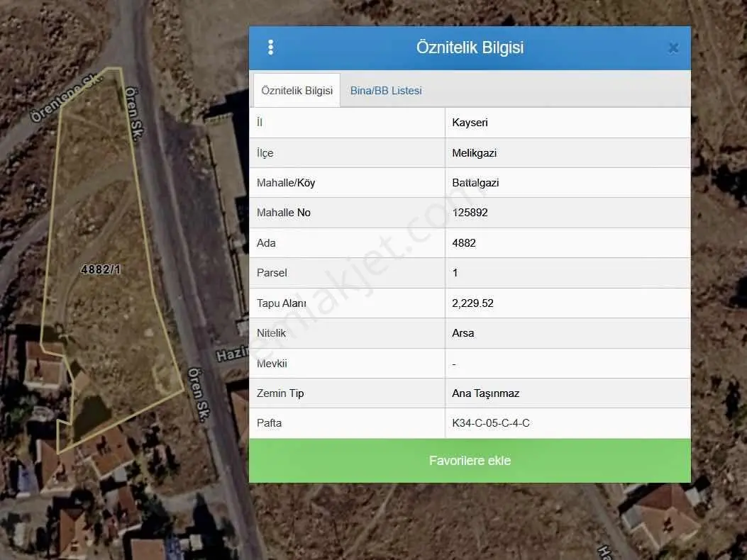Switch to the Bina/BB Listesi tab

point(386,91)
